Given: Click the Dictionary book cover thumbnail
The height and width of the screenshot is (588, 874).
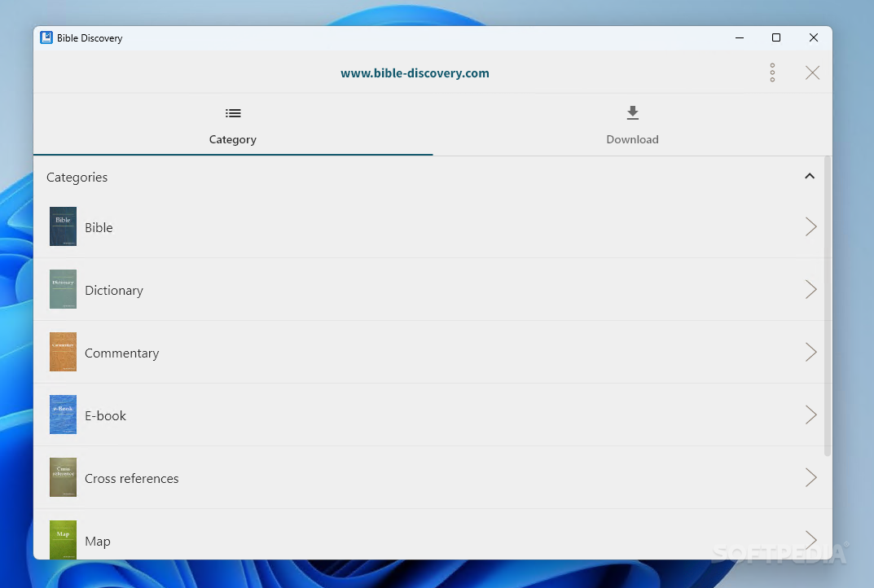Looking at the screenshot, I should click(63, 289).
